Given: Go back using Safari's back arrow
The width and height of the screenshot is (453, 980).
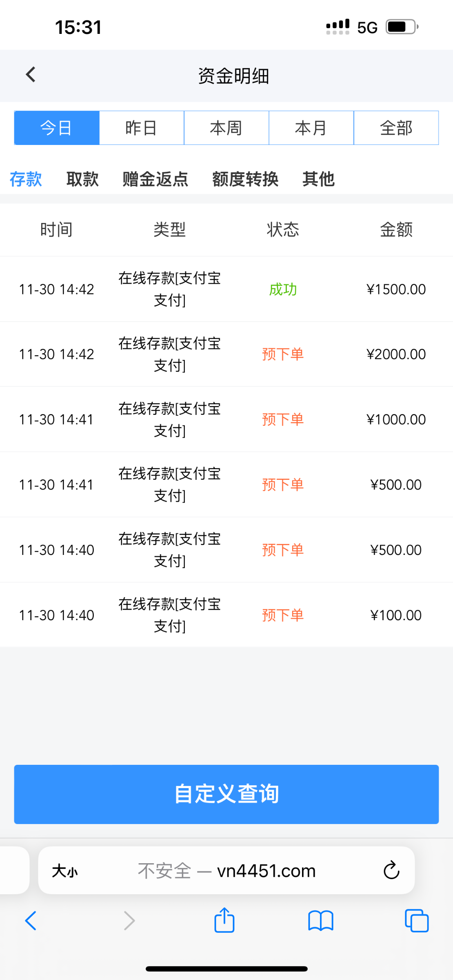Looking at the screenshot, I should [31, 921].
